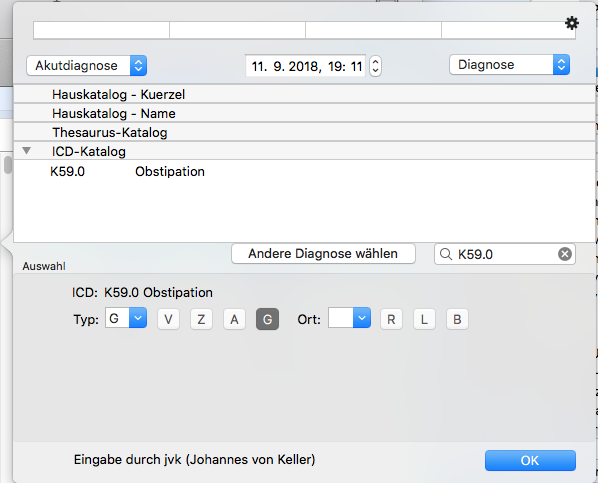Viewport: 598px width, 483px height.
Task: Set diagnosis type to A
Action: point(234,319)
